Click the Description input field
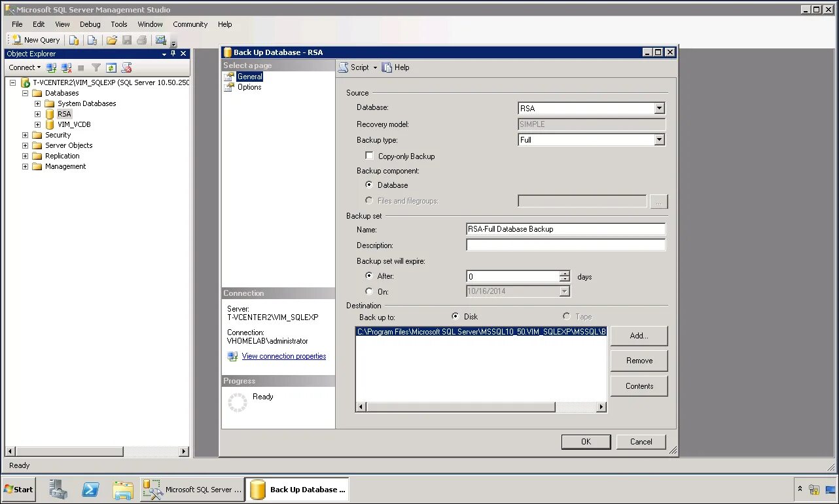 click(x=565, y=245)
